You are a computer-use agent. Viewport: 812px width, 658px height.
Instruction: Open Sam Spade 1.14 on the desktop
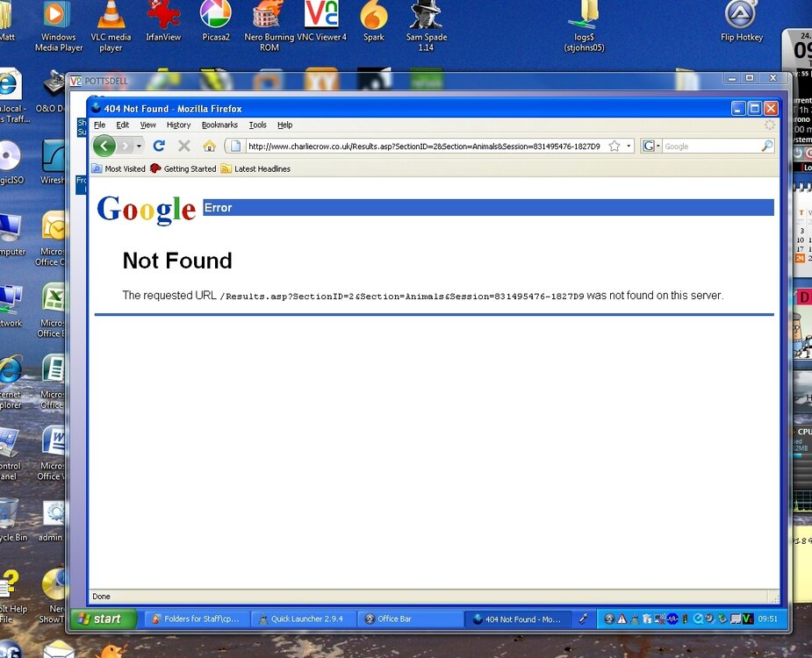[427, 26]
